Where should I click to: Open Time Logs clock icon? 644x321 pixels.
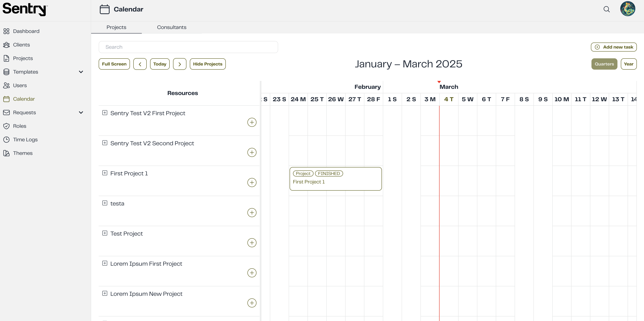(7, 140)
